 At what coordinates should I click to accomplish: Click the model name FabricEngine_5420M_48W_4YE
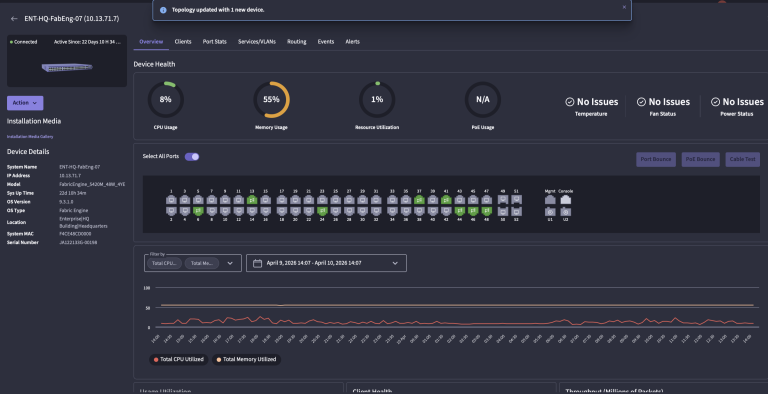[x=92, y=184]
